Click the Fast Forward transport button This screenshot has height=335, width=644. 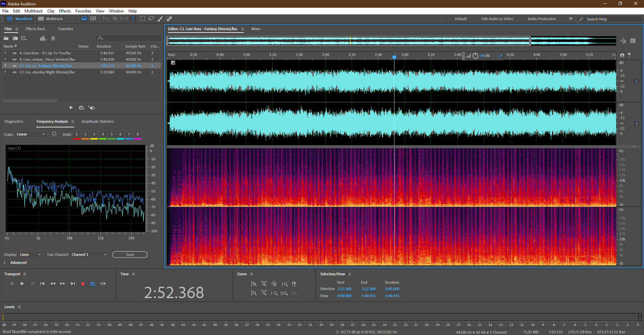(62, 284)
